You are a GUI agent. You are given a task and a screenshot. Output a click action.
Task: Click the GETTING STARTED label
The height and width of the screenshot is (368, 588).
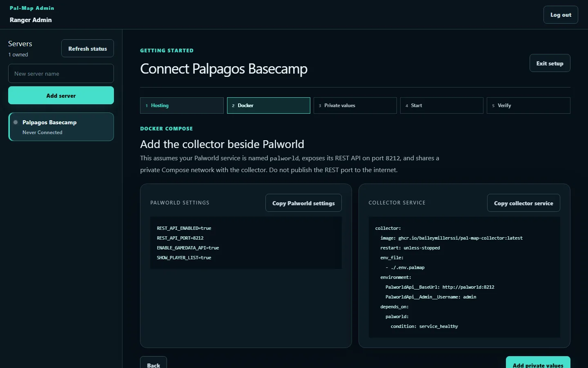tap(167, 50)
